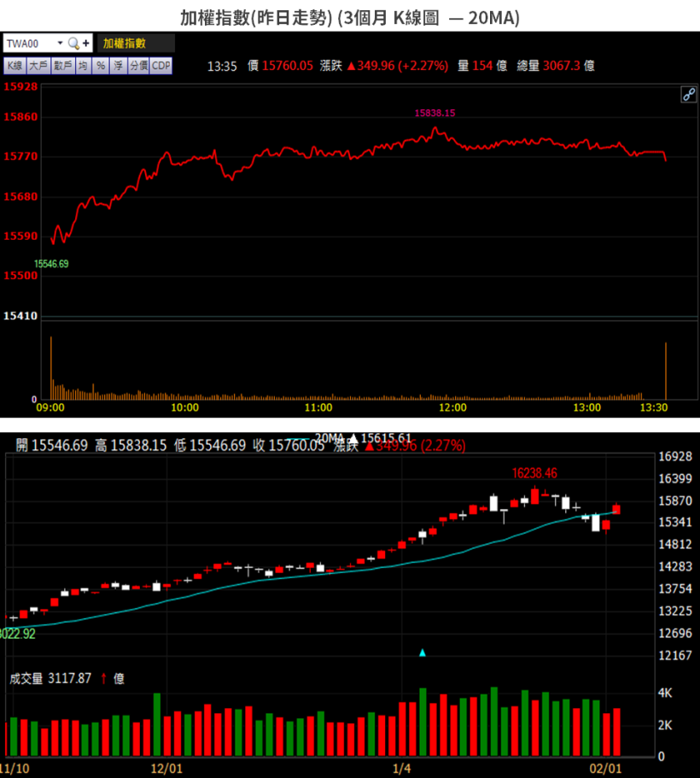Switch to the K線 chart view
The height and width of the screenshot is (778, 700).
pos(15,66)
